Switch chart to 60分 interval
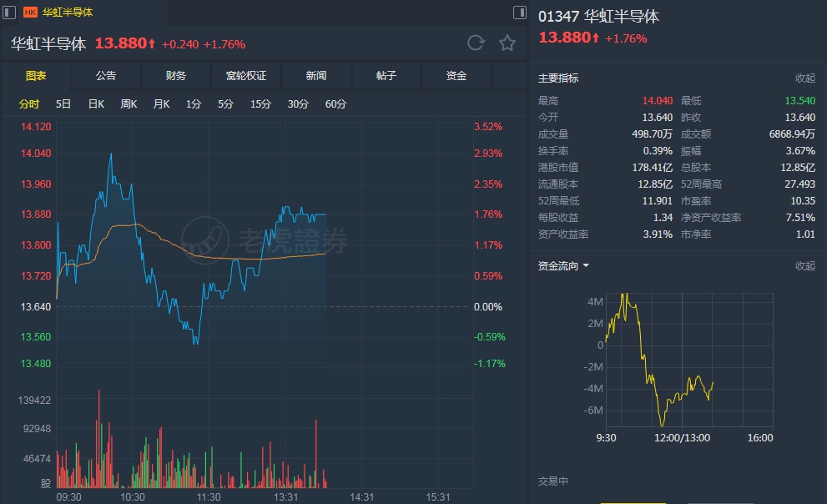 pyautogui.click(x=336, y=104)
